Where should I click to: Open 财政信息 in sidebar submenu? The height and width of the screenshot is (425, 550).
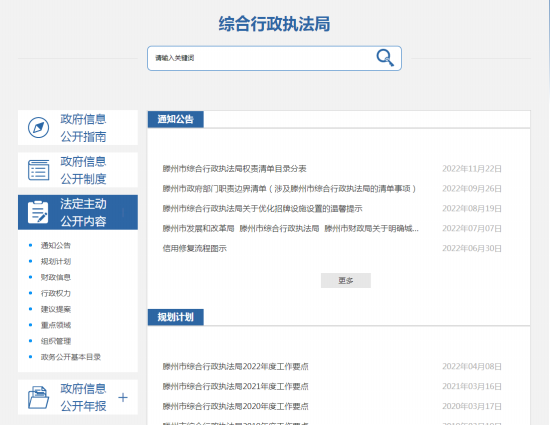coord(55,277)
